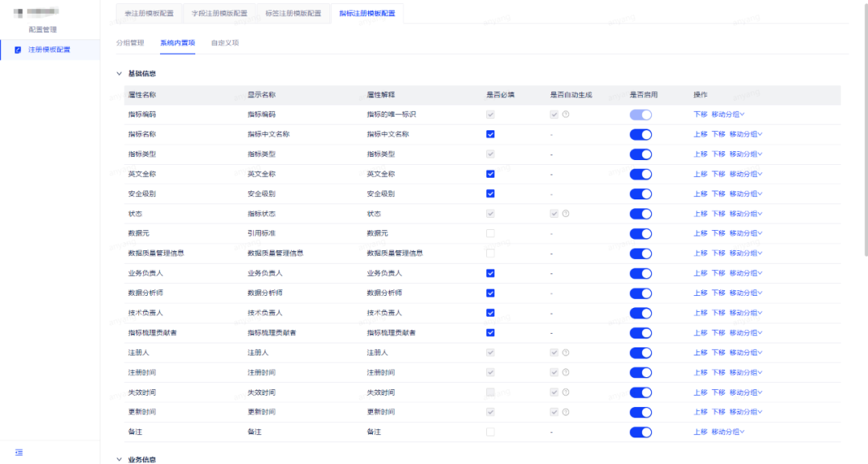Click 上移 in the 指标名称 row
This screenshot has width=868, height=464.
(x=699, y=133)
